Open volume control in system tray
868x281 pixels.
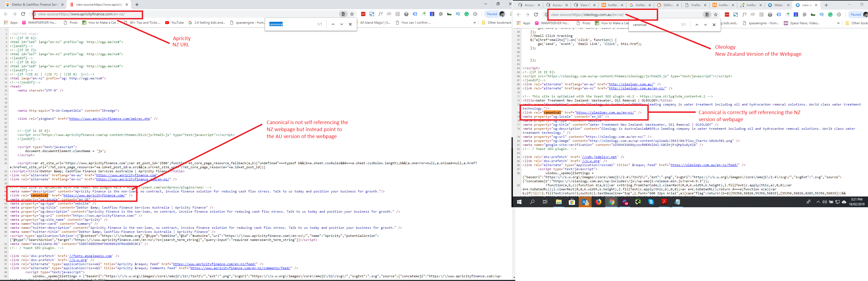pyautogui.click(x=824, y=202)
